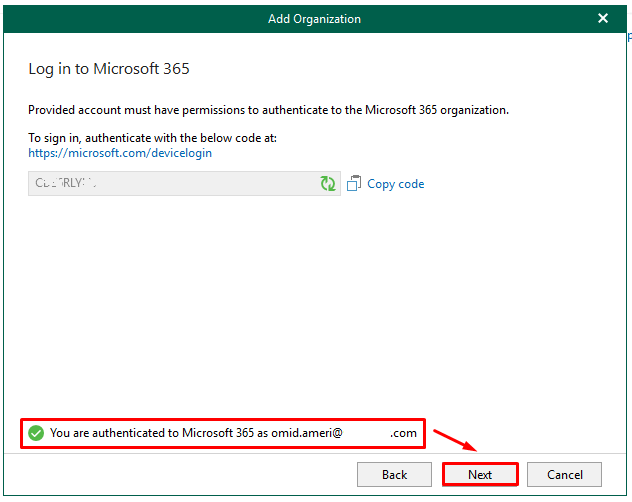
Task: Click the Copy code link
Action: 395,184
